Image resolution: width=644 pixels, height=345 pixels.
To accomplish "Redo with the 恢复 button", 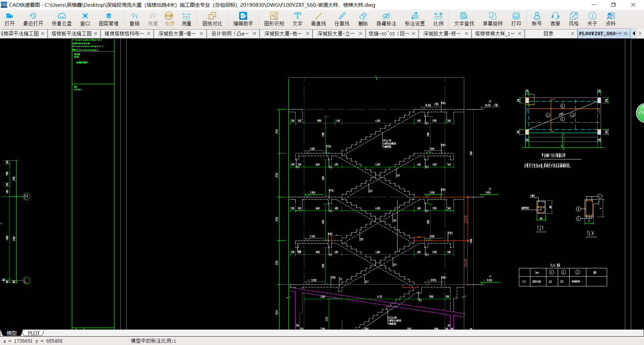I will coord(153,19).
